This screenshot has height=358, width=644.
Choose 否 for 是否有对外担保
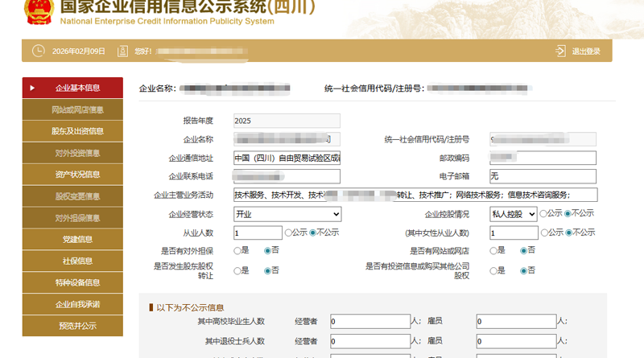pyautogui.click(x=267, y=250)
